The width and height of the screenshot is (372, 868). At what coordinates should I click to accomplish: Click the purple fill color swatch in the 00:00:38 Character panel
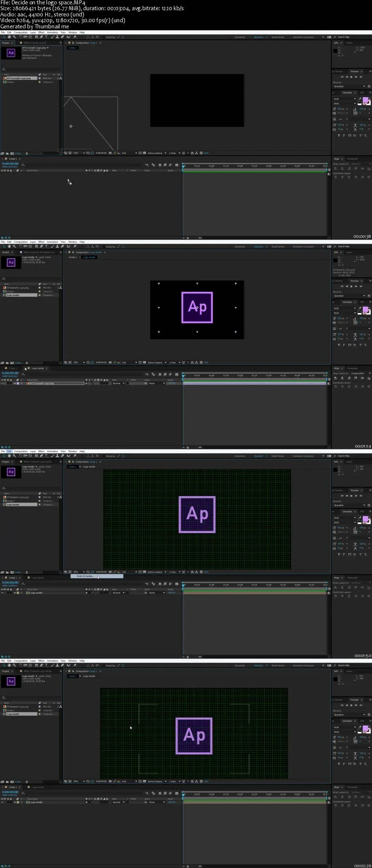point(365,100)
